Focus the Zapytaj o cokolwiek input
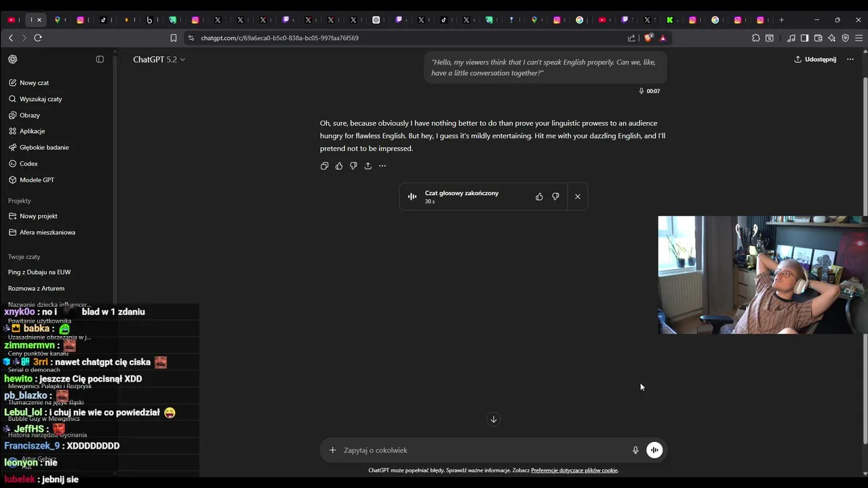The image size is (868, 488). 484,450
